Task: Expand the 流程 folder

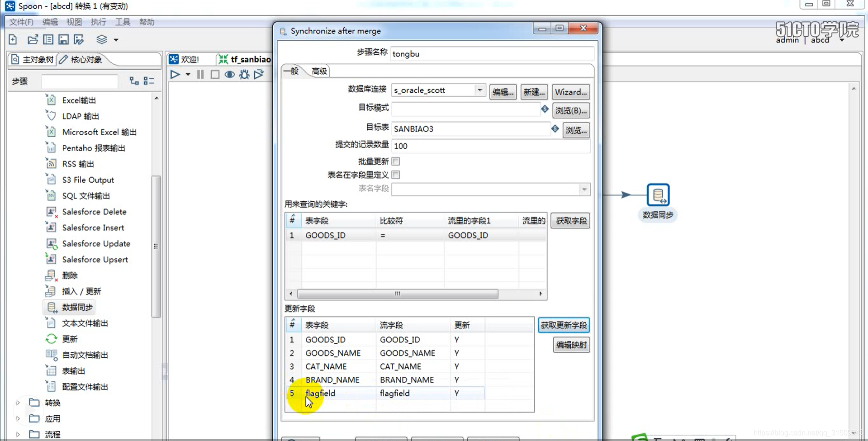Action: [x=18, y=434]
